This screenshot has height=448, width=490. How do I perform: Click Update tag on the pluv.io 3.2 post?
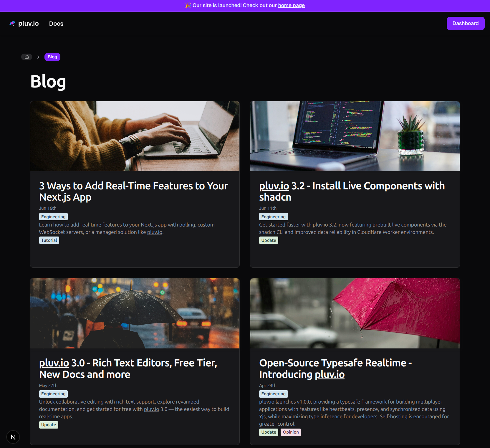click(x=269, y=240)
